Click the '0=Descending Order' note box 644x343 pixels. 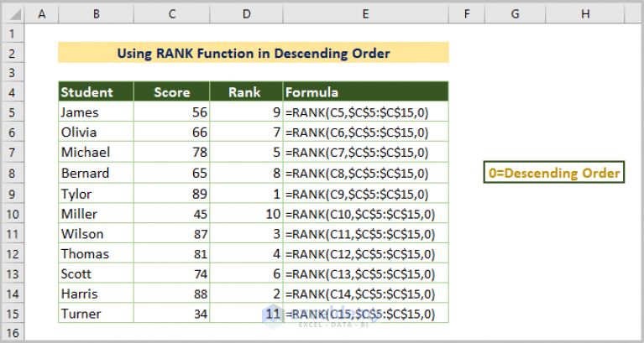click(x=553, y=172)
